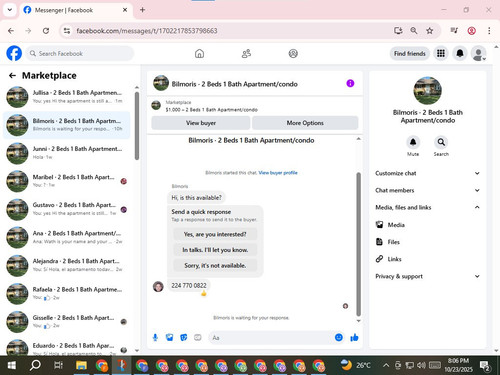Open Windows taskbar search
The image size is (500, 375).
click(35, 365)
